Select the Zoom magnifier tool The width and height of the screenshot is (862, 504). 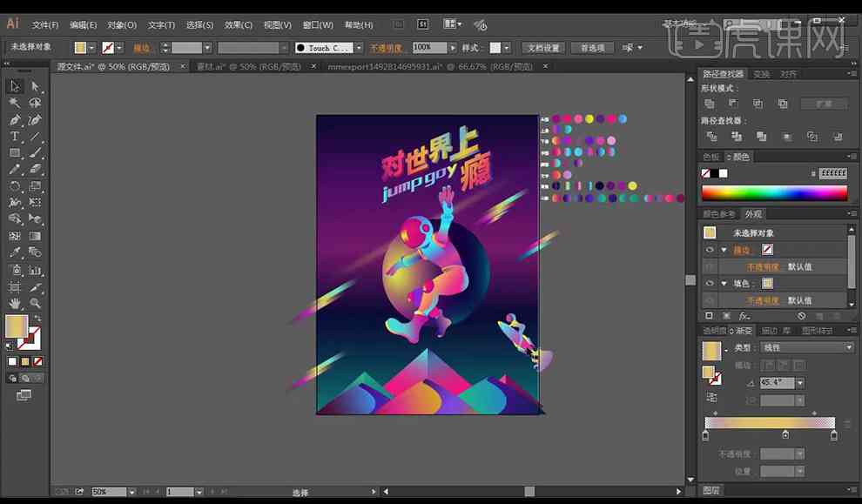35,304
